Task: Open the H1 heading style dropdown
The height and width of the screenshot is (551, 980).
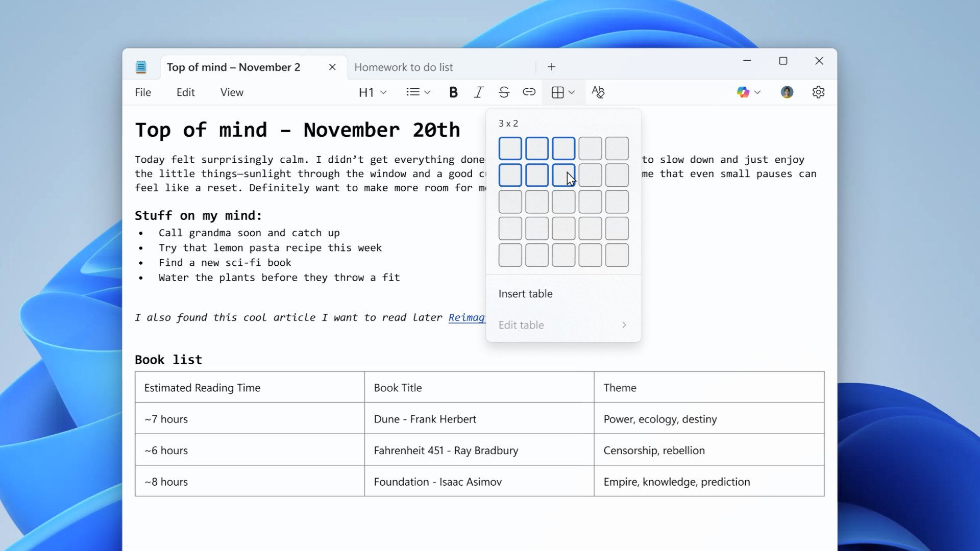Action: pyautogui.click(x=372, y=92)
